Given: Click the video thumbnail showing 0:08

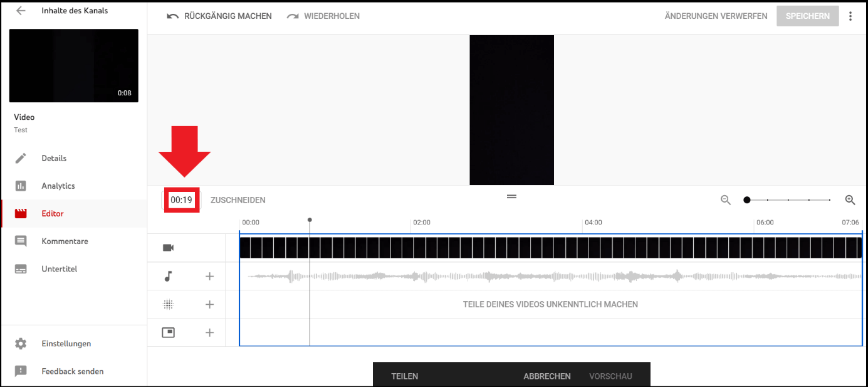Looking at the screenshot, I should click(x=74, y=65).
